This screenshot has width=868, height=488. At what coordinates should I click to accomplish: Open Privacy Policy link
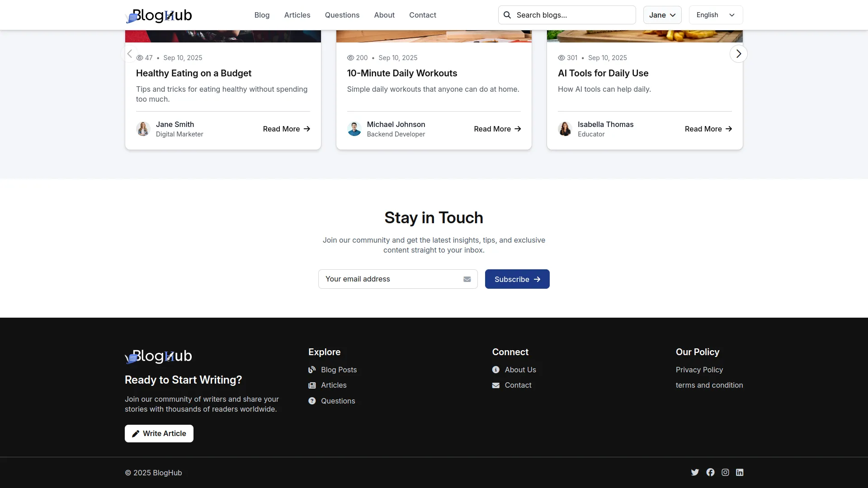[699, 370]
